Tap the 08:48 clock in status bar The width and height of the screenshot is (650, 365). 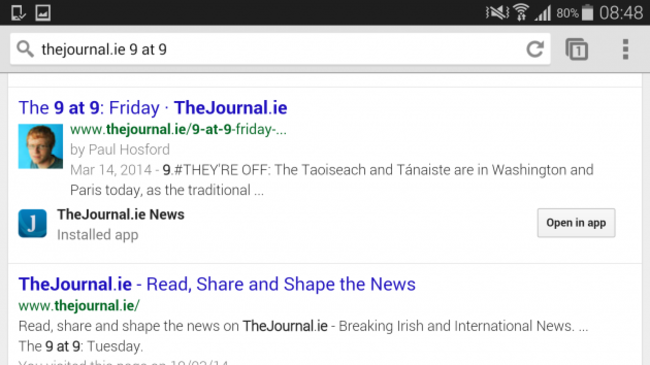point(621,13)
